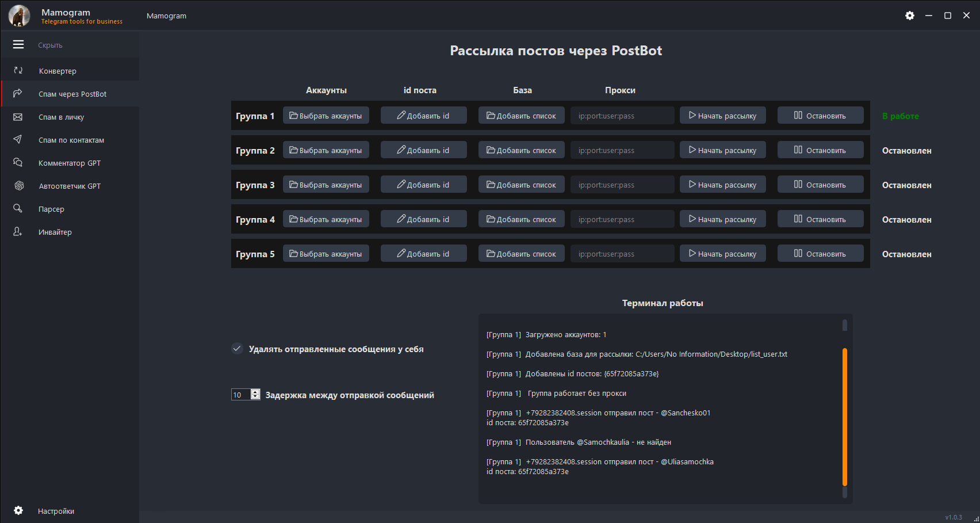Toggle delete sent messages checkbox
Screen dimensions: 980x523
click(x=237, y=349)
